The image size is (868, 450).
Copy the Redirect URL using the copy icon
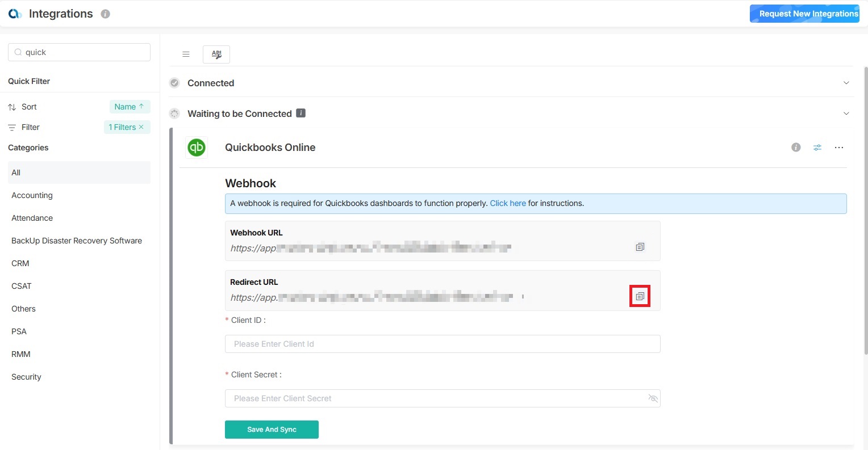point(640,296)
